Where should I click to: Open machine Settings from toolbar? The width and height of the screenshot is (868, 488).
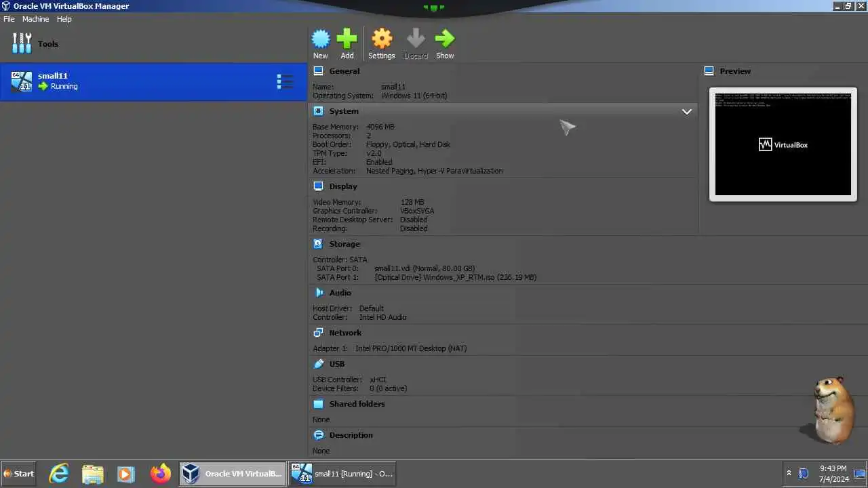[382, 39]
